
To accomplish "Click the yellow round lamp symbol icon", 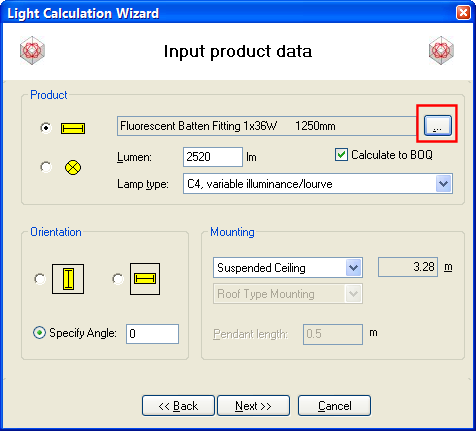I will [73, 167].
